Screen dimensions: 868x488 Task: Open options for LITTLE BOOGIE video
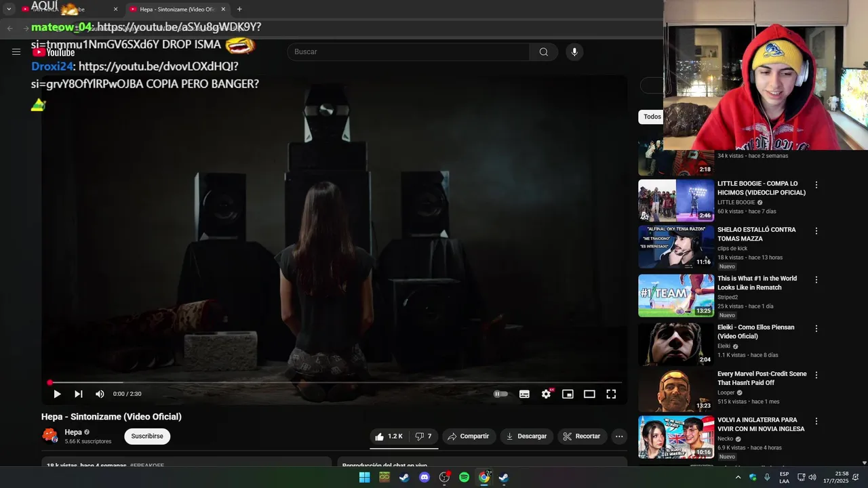816,185
